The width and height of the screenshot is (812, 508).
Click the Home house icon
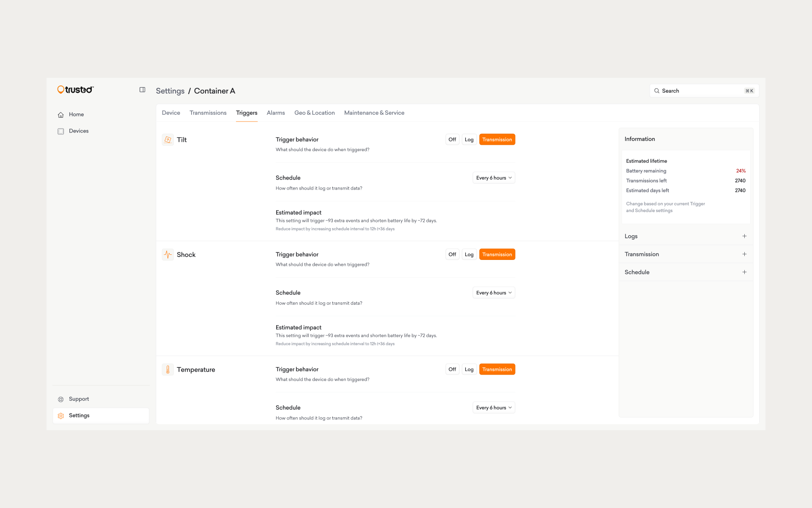point(61,115)
